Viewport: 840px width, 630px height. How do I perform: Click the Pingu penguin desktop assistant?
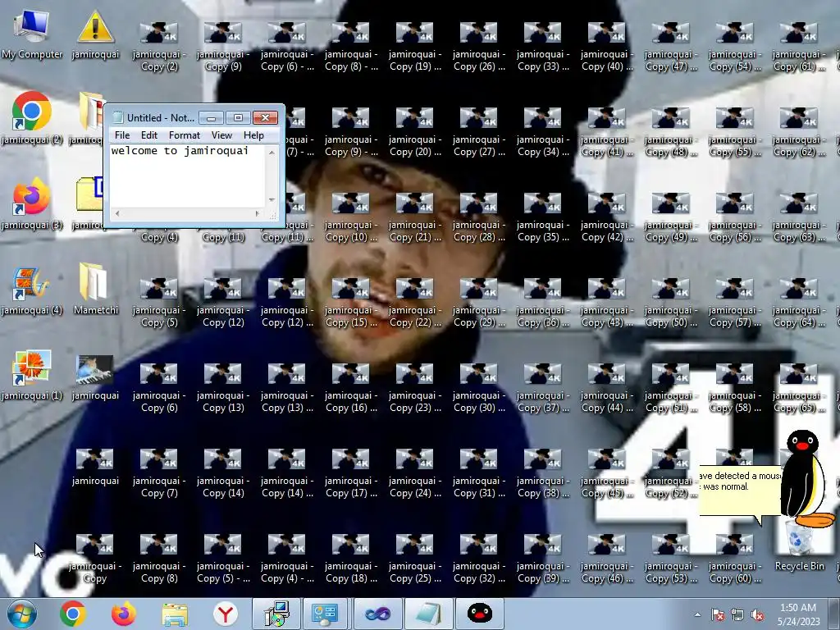click(x=806, y=478)
